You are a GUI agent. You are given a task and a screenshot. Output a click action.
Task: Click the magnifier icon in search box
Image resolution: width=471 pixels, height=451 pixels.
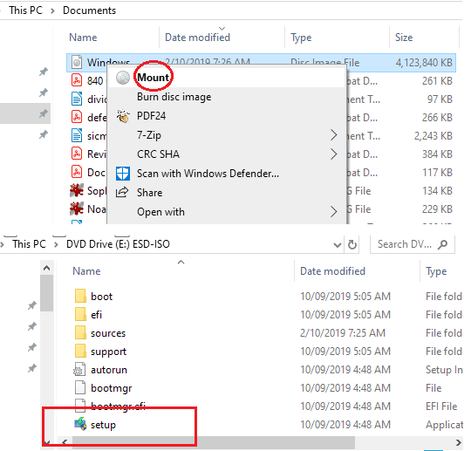click(443, 244)
